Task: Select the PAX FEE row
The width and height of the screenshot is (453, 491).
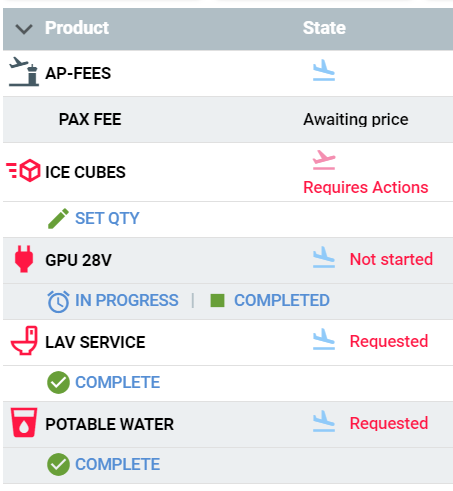Action: tap(228, 120)
